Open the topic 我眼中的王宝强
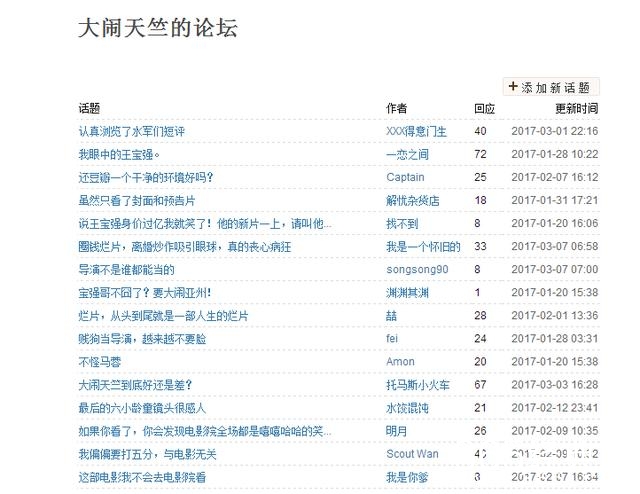 click(119, 154)
